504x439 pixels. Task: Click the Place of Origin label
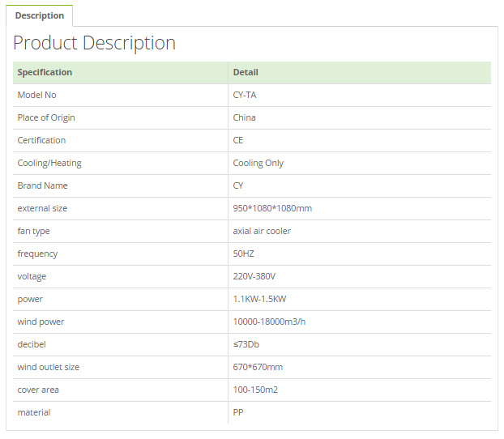click(x=46, y=118)
